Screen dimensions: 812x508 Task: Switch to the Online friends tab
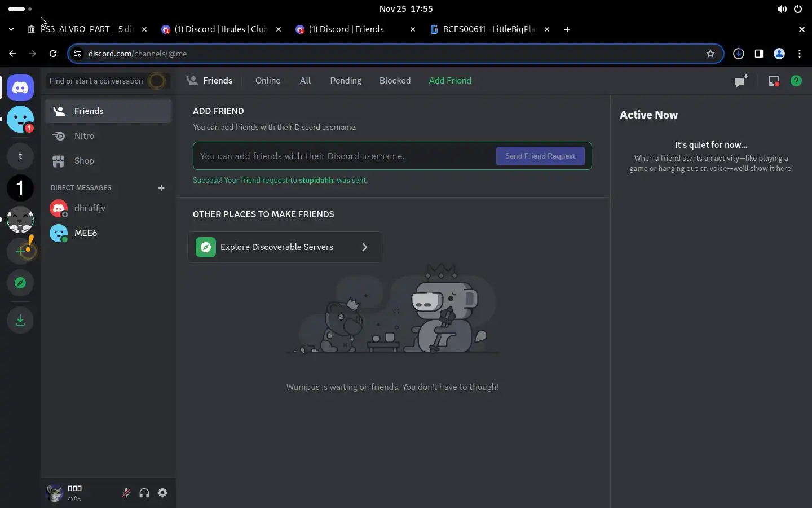click(268, 81)
